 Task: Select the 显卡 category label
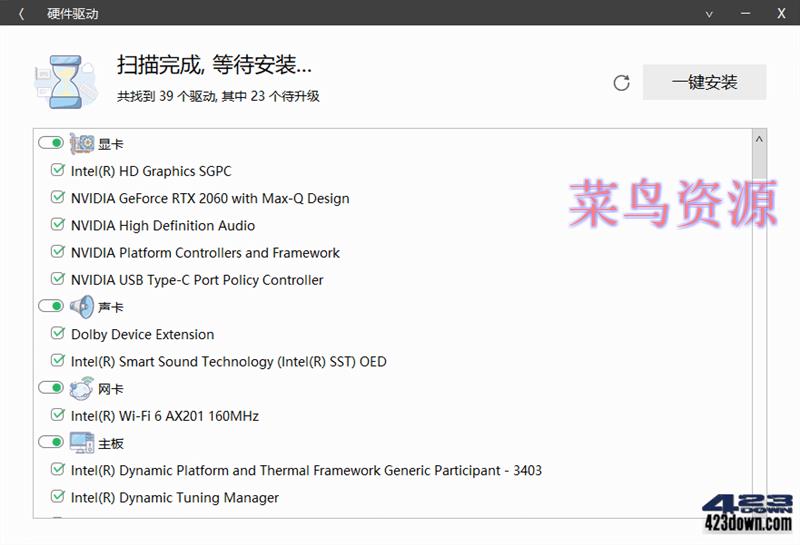coord(111,144)
